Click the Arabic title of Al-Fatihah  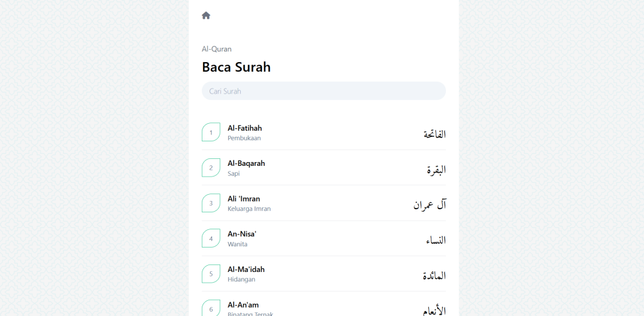tap(434, 134)
